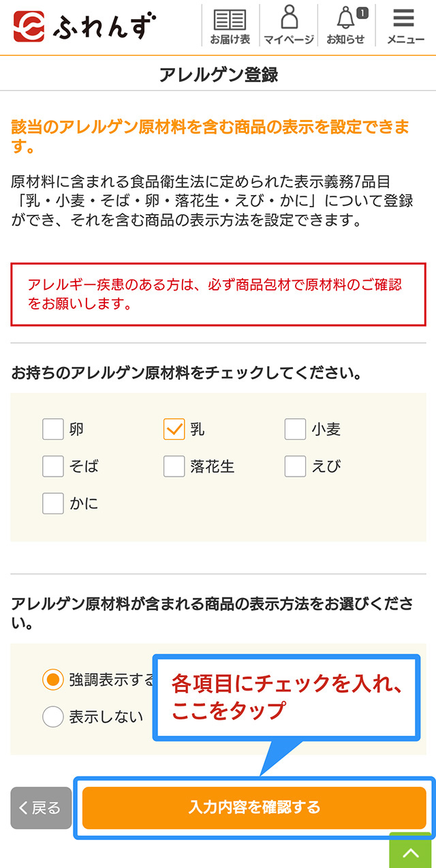Viewport: 436px width, 868px height.
Task: Check the かに allergen box
Action: [x=52, y=503]
